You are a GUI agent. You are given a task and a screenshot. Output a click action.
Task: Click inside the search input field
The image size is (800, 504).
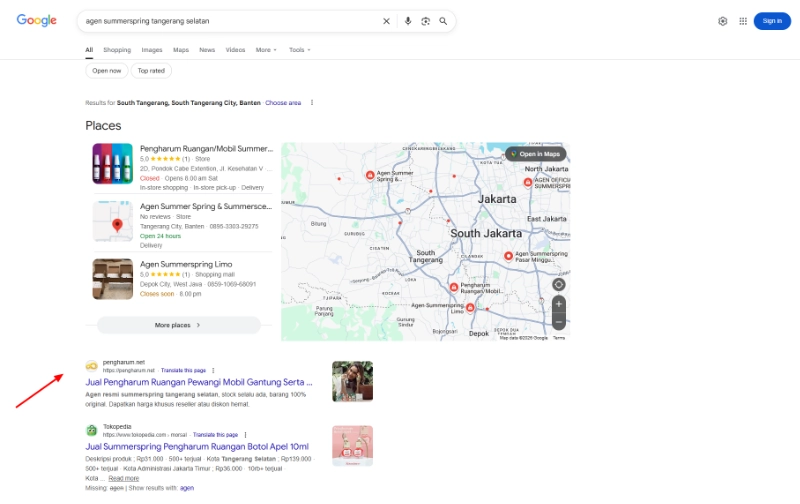(x=230, y=21)
